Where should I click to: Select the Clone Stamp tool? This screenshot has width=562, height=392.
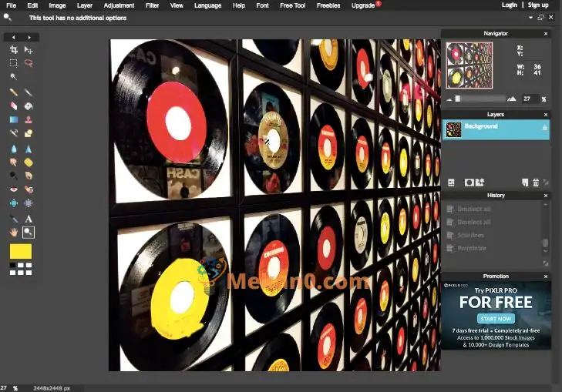[29, 119]
